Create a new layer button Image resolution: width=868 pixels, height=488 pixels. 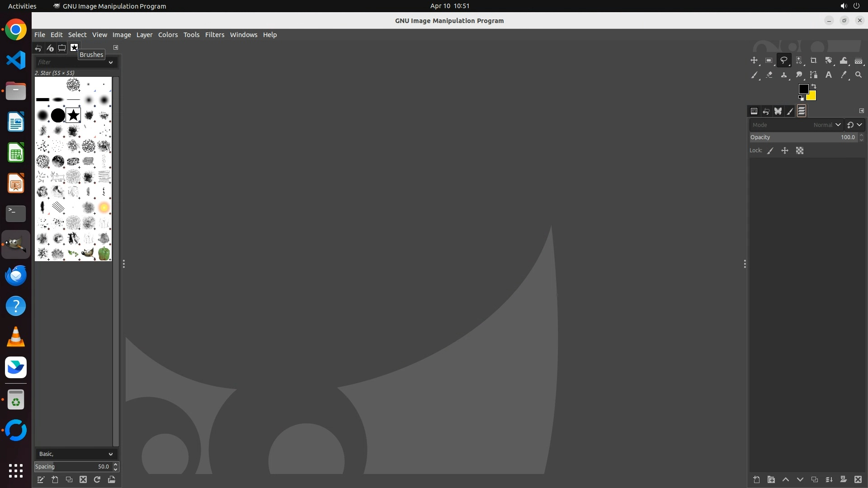tap(756, 480)
